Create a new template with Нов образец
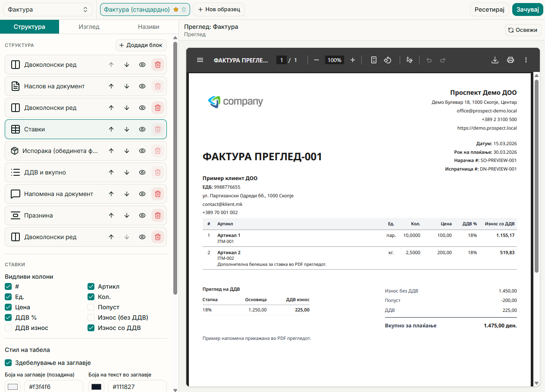Viewport: 545px width, 392px height. (219, 9)
